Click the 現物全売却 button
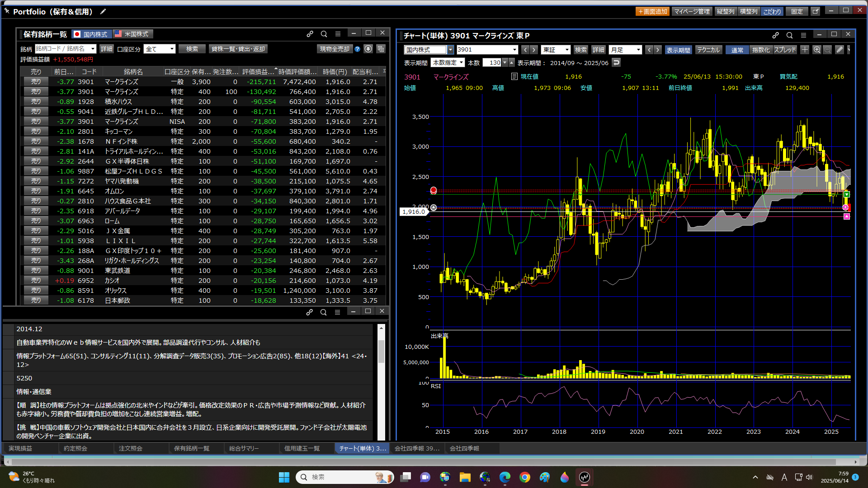The height and width of the screenshot is (488, 868). pos(335,49)
